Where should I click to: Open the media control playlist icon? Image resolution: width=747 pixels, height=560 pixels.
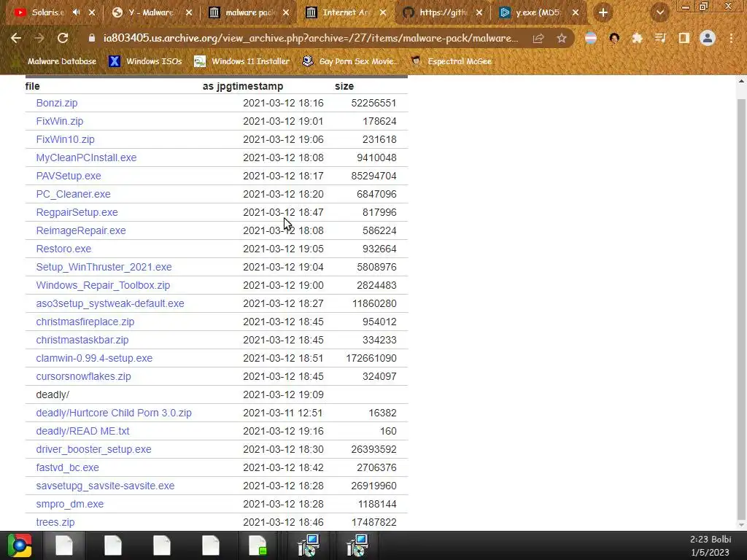point(660,38)
